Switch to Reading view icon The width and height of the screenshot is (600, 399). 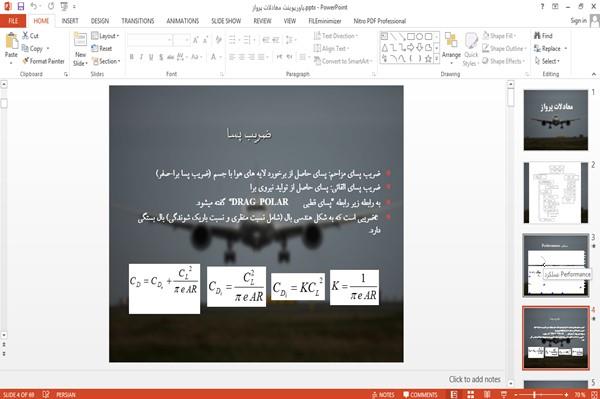click(487, 394)
